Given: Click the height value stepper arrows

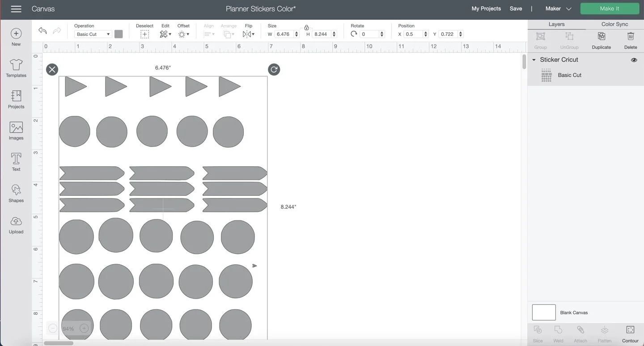Looking at the screenshot, I should coord(334,34).
